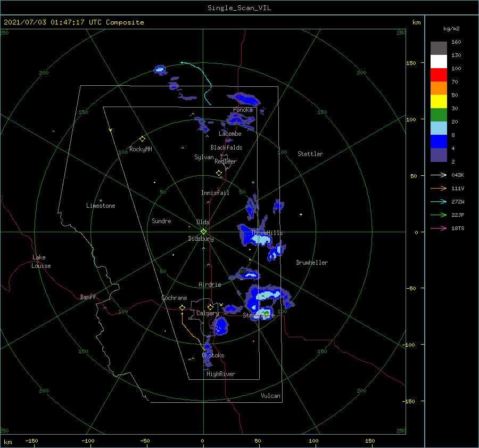The width and height of the screenshot is (479, 448).
Task: Click the Sundre town label
Action: [x=161, y=221]
